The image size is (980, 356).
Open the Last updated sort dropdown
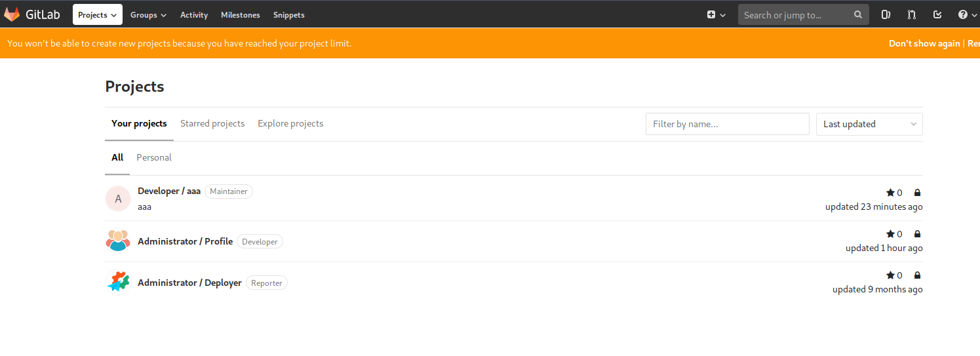click(869, 124)
